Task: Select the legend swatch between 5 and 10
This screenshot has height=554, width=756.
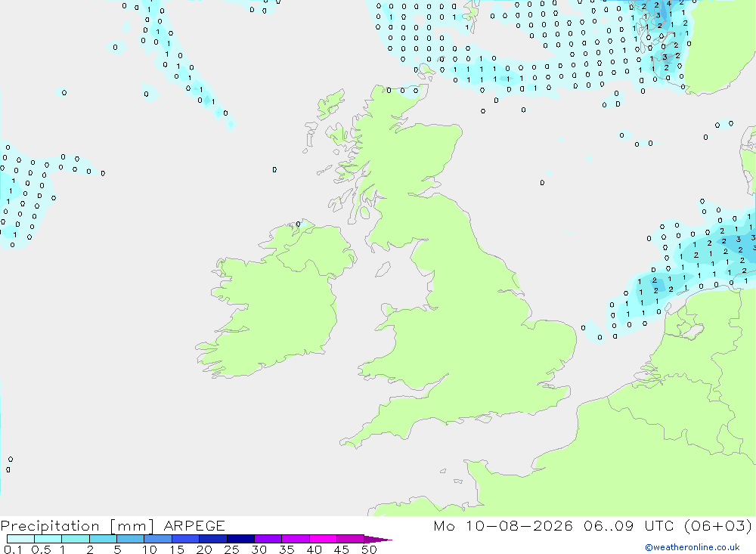Action: point(131,539)
